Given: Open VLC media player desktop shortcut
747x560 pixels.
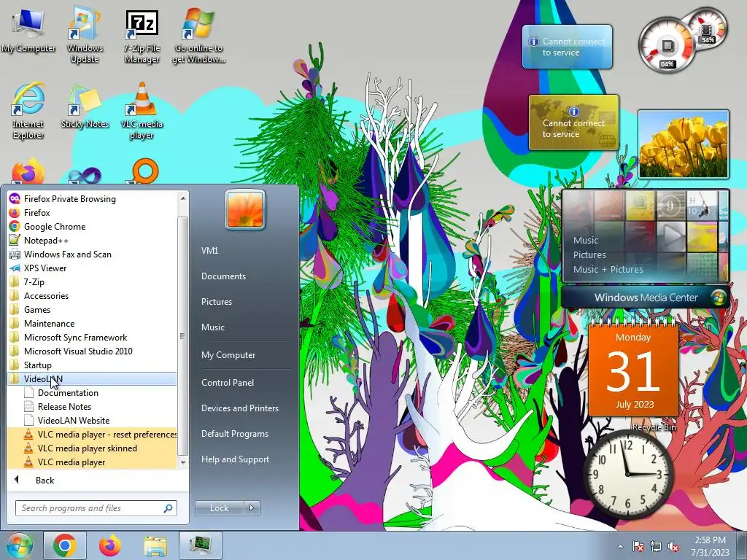Looking at the screenshot, I should pyautogui.click(x=142, y=111).
